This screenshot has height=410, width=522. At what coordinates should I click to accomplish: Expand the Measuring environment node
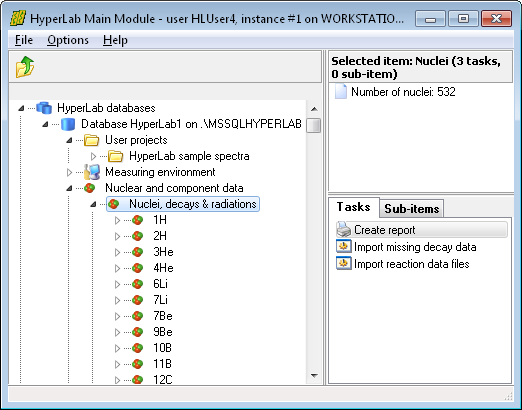pyautogui.click(x=69, y=172)
